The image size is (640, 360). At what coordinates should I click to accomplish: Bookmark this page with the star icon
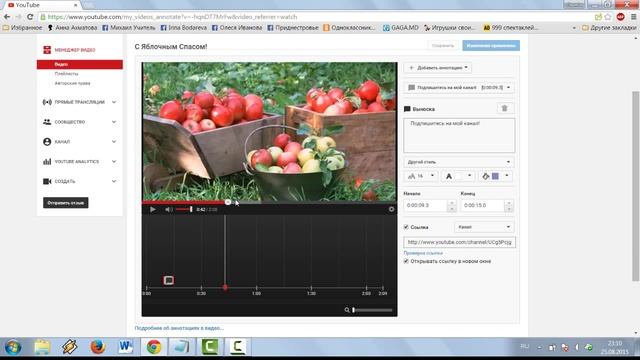[x=608, y=17]
